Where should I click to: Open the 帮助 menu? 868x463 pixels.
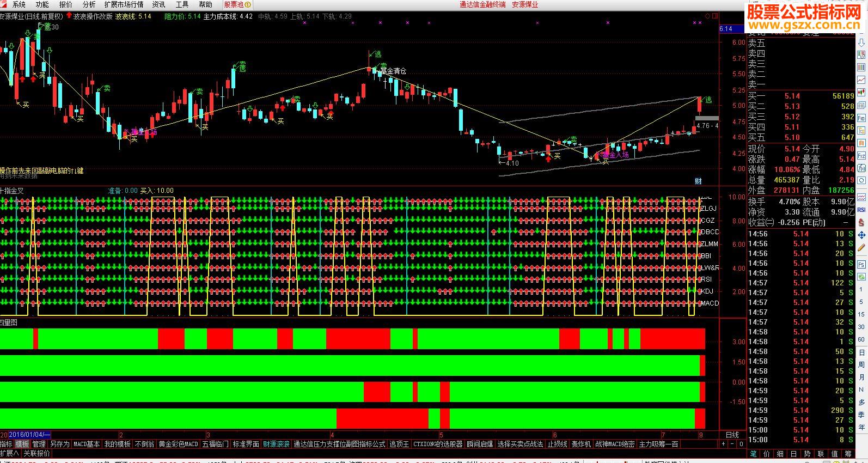[x=205, y=4]
